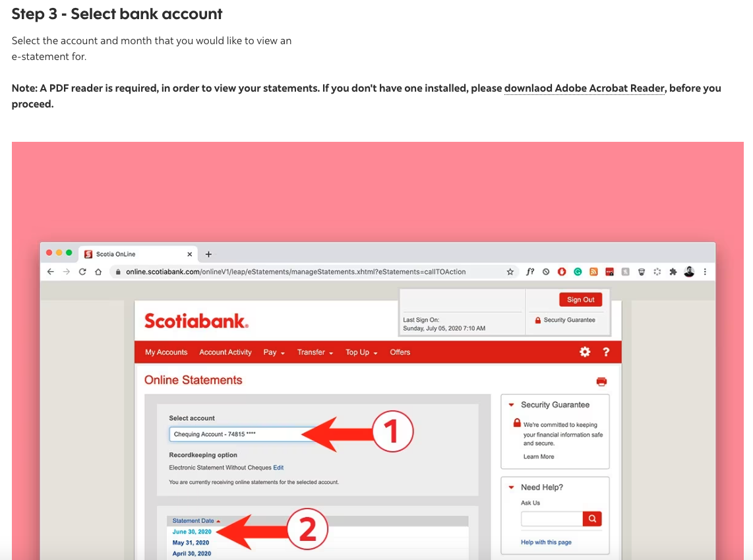Print the page with the red printer icon
This screenshot has width=753, height=560.
point(601,381)
